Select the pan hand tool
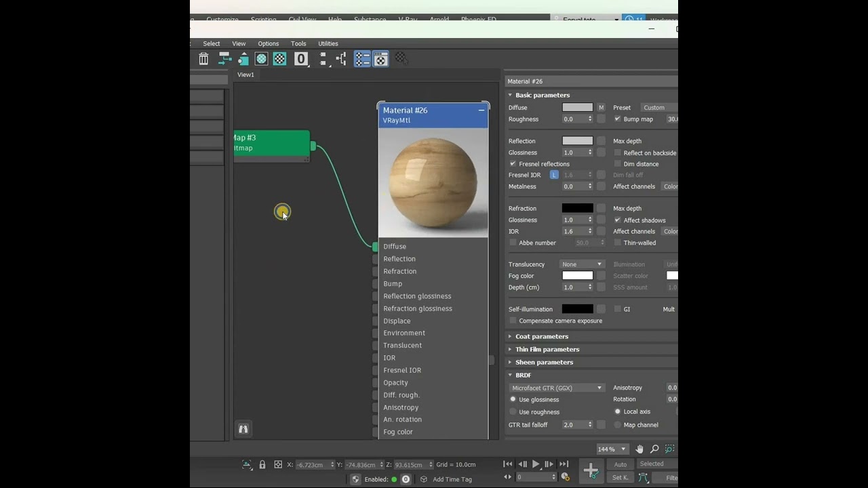This screenshot has height=488, width=868. [x=639, y=449]
